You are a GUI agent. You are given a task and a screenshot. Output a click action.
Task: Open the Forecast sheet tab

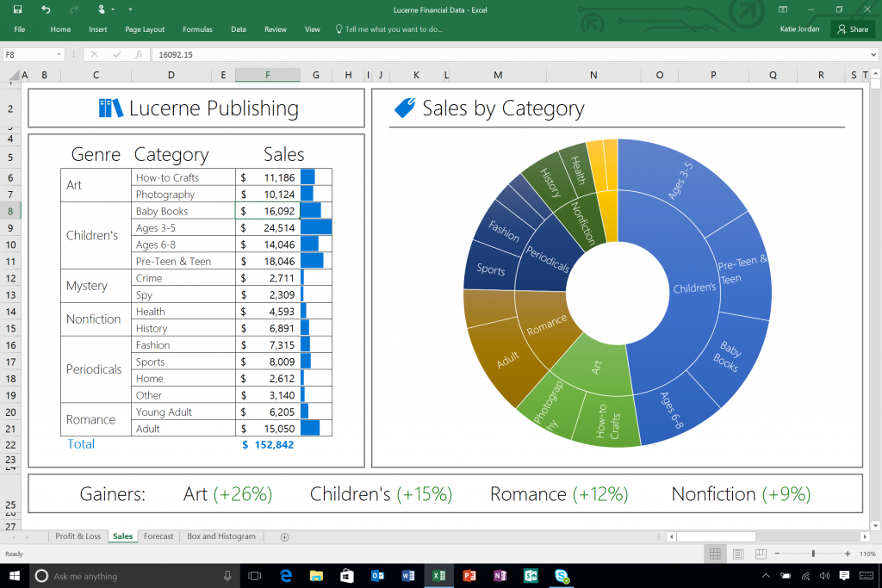(x=158, y=535)
